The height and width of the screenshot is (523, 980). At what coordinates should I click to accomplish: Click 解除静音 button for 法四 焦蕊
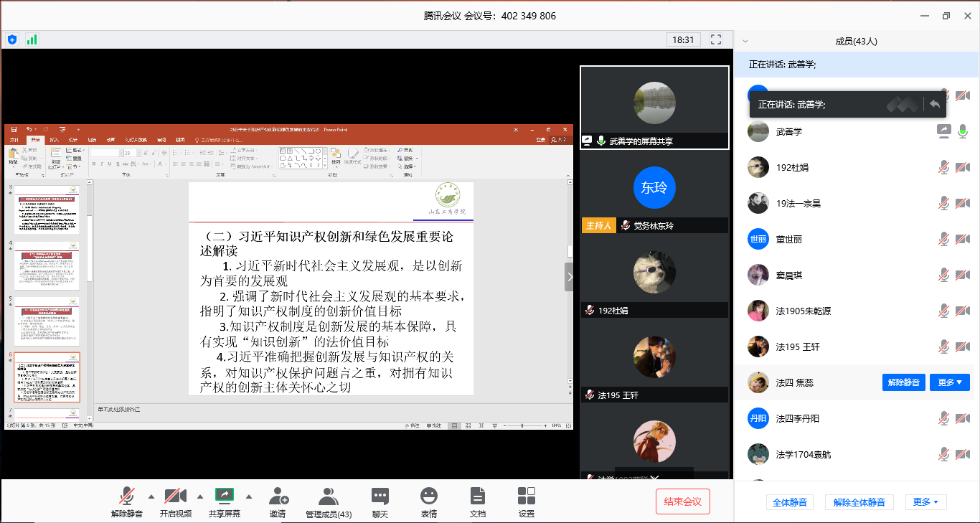(x=903, y=382)
